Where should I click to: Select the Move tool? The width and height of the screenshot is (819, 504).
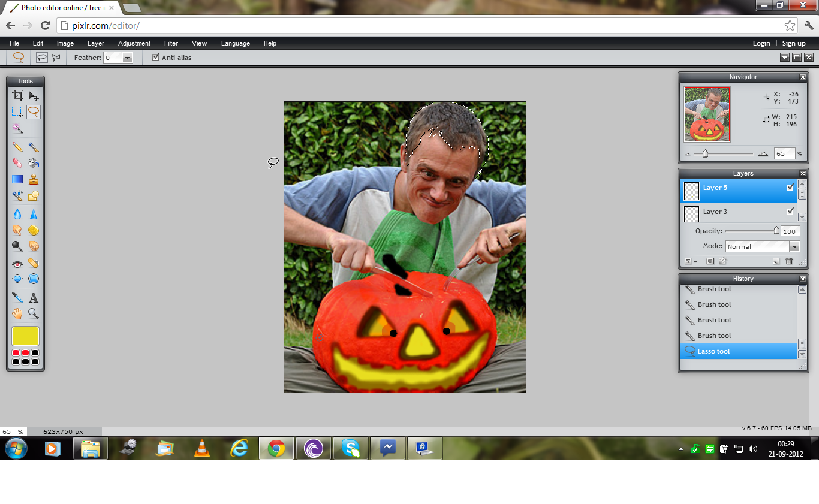(34, 96)
